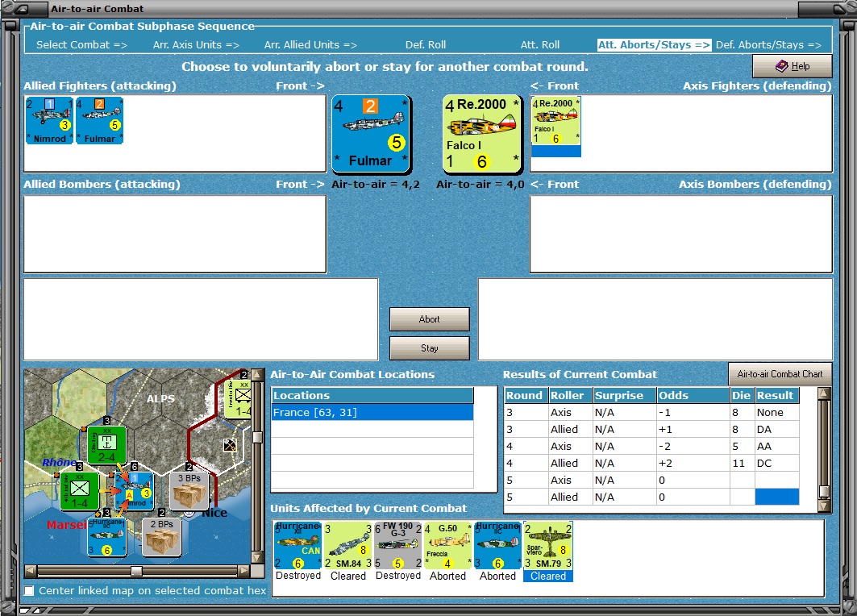The width and height of the screenshot is (857, 616).
Task: Select the cleared SM.84 bomber unit
Action: point(348,546)
